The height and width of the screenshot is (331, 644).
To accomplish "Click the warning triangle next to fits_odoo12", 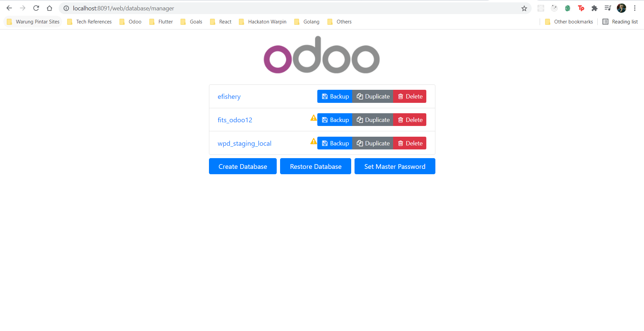I will [313, 118].
